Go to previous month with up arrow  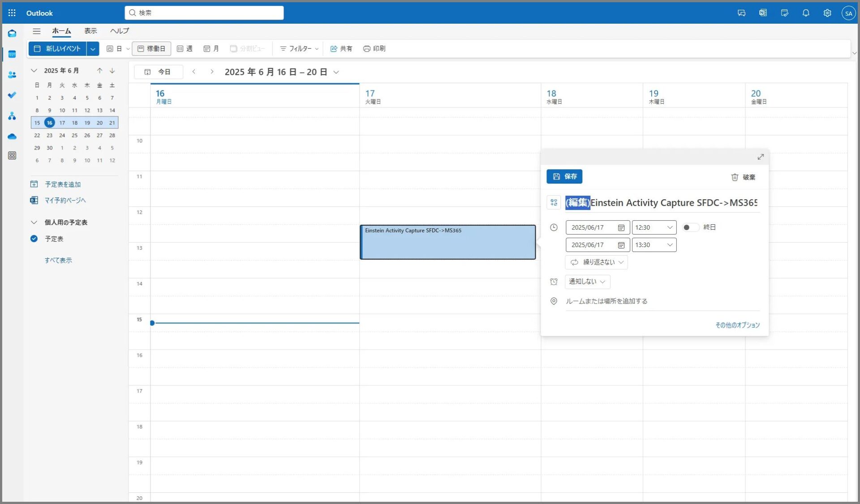(99, 71)
